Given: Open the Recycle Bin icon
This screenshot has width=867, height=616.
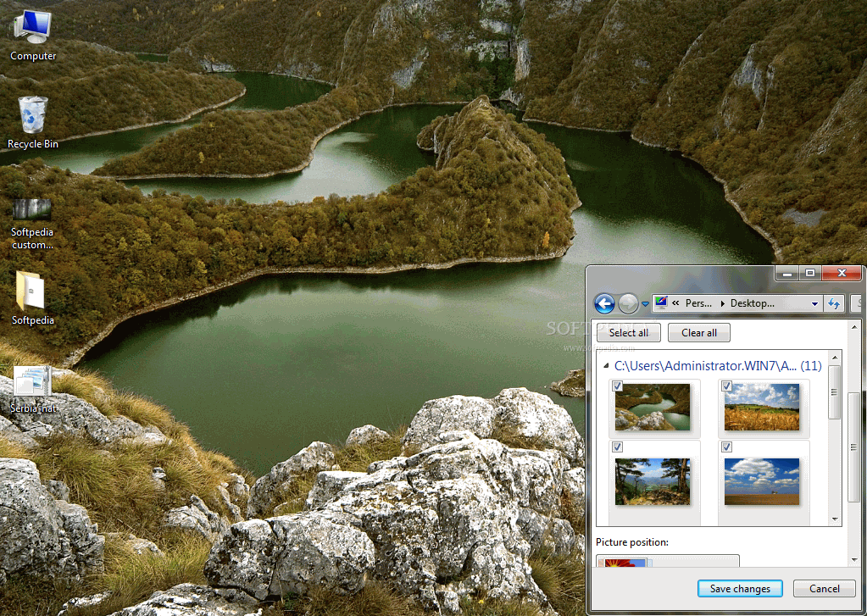Looking at the screenshot, I should click(32, 123).
